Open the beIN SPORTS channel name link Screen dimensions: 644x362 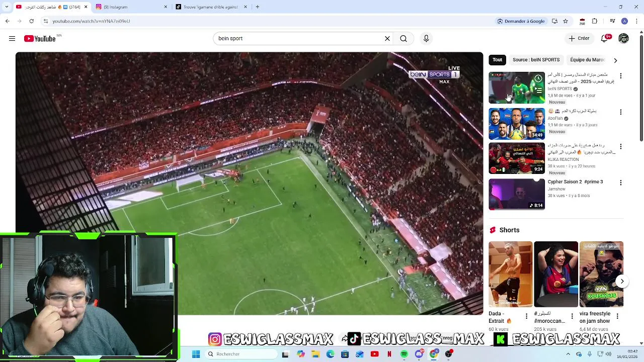(559, 89)
